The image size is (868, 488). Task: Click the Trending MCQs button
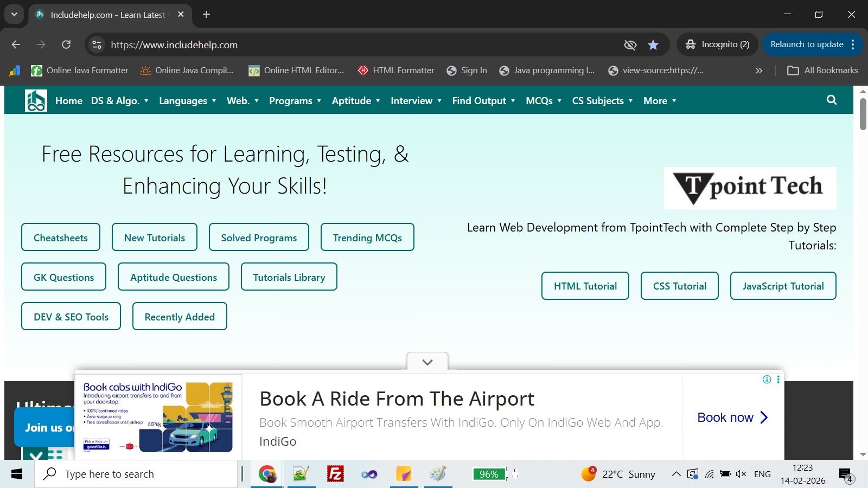coord(367,237)
